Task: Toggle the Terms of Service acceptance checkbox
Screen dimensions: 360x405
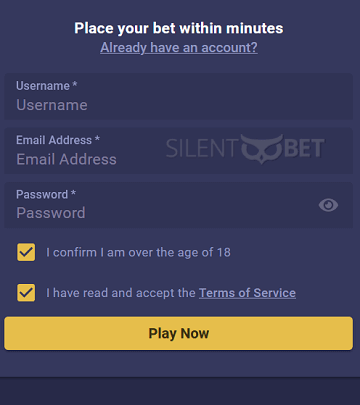Action: pyautogui.click(x=26, y=293)
